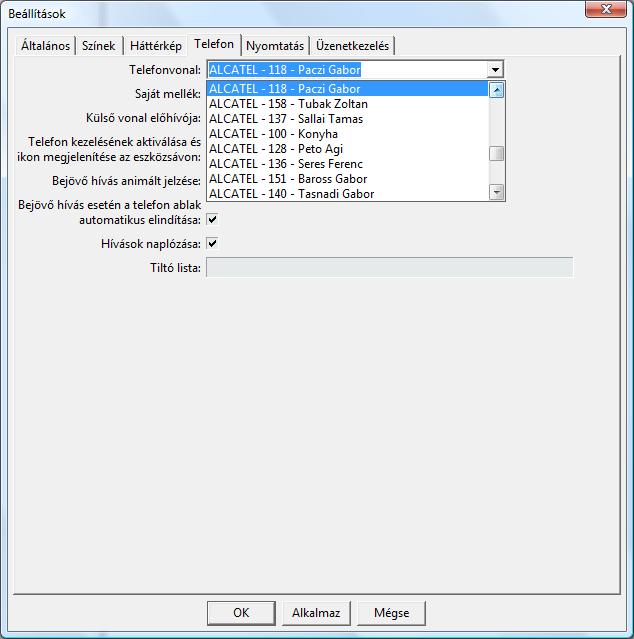Toggle automatic phone window launch checkbox
634x639 pixels.
click(x=212, y=220)
